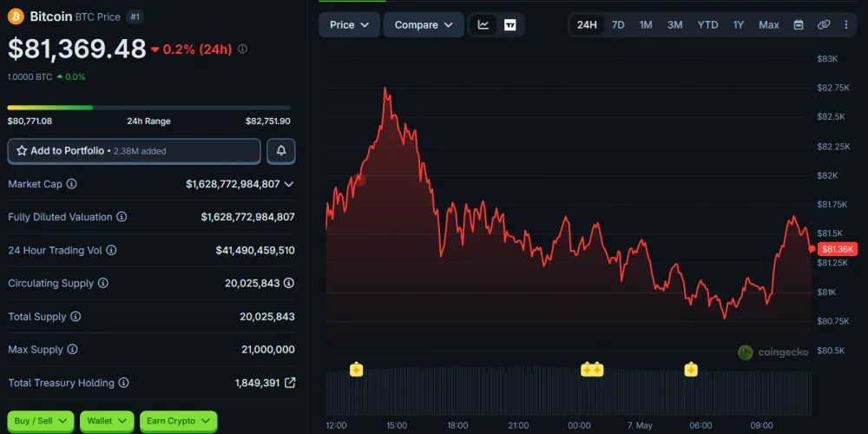Image resolution: width=868 pixels, height=434 pixels.
Task: Select the 24H time range tab
Action: point(587,25)
